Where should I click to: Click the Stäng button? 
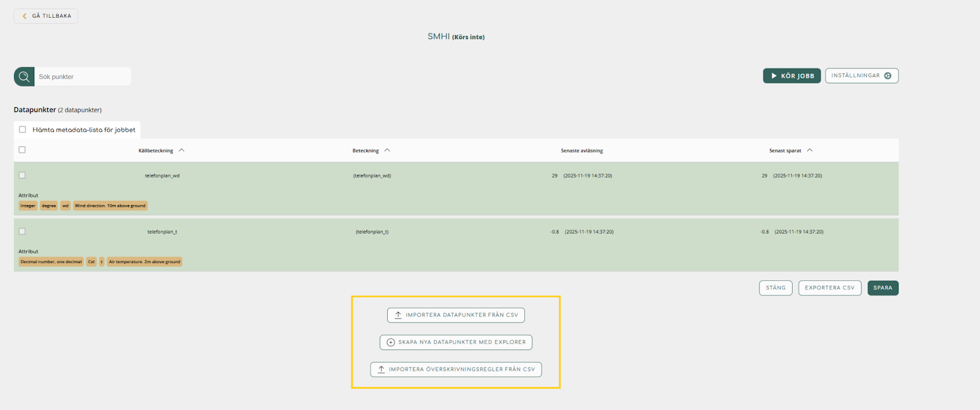point(775,288)
